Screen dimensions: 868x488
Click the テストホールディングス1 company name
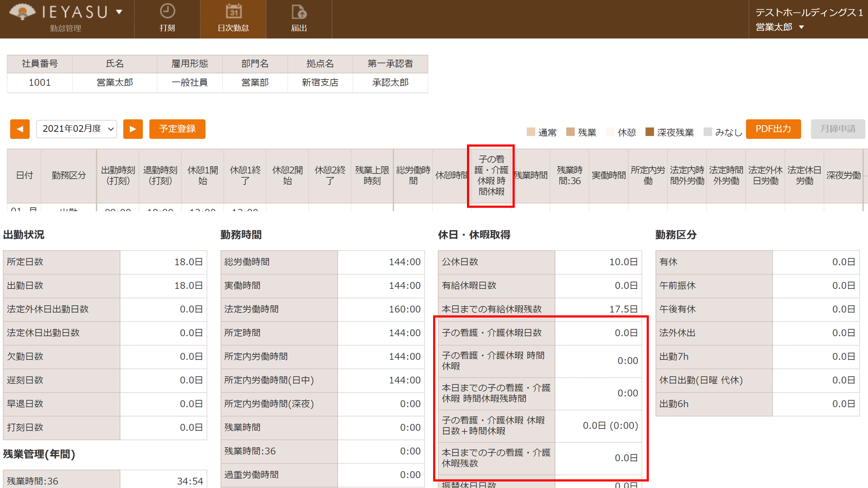809,13
